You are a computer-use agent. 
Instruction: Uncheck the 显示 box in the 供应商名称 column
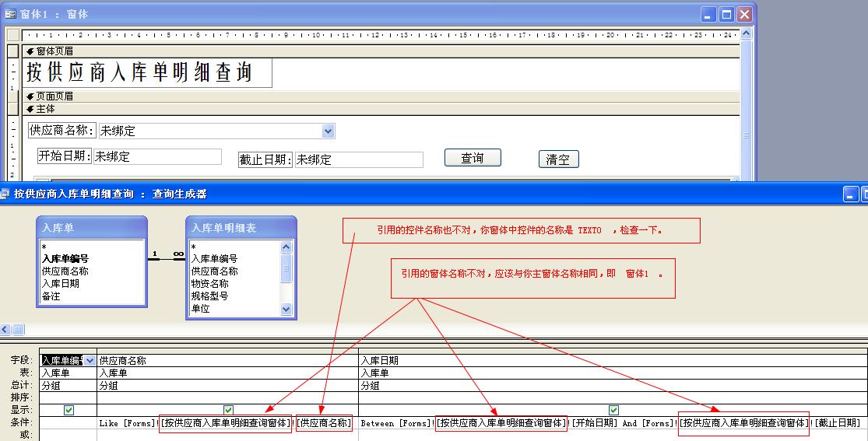pos(228,410)
